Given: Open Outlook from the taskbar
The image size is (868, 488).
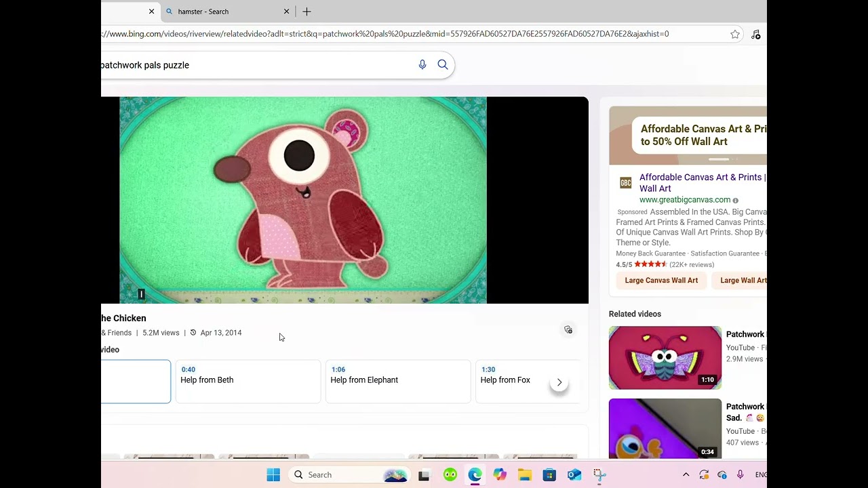Looking at the screenshot, I should point(574,475).
